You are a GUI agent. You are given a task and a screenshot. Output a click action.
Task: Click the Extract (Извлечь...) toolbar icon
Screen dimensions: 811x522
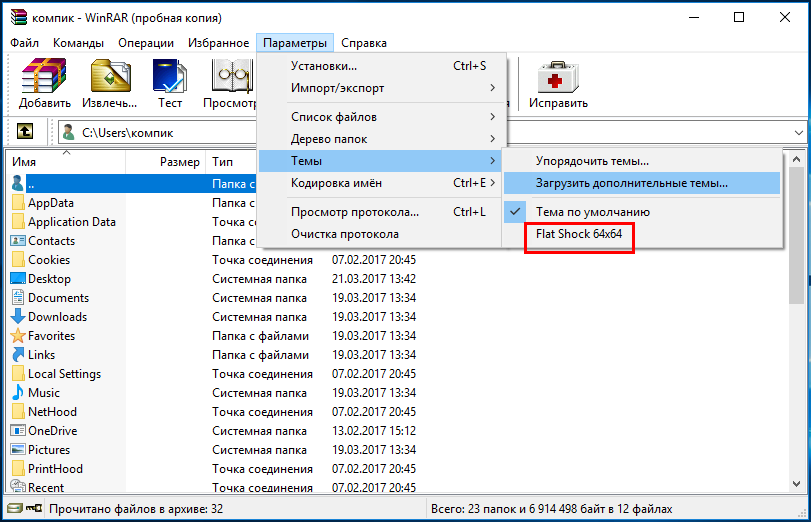point(110,76)
